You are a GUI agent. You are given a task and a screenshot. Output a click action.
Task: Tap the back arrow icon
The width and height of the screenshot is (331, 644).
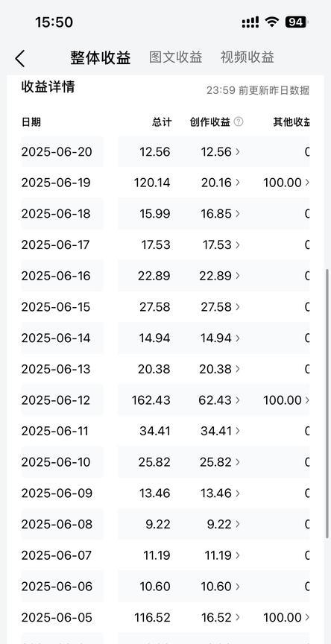coord(20,58)
